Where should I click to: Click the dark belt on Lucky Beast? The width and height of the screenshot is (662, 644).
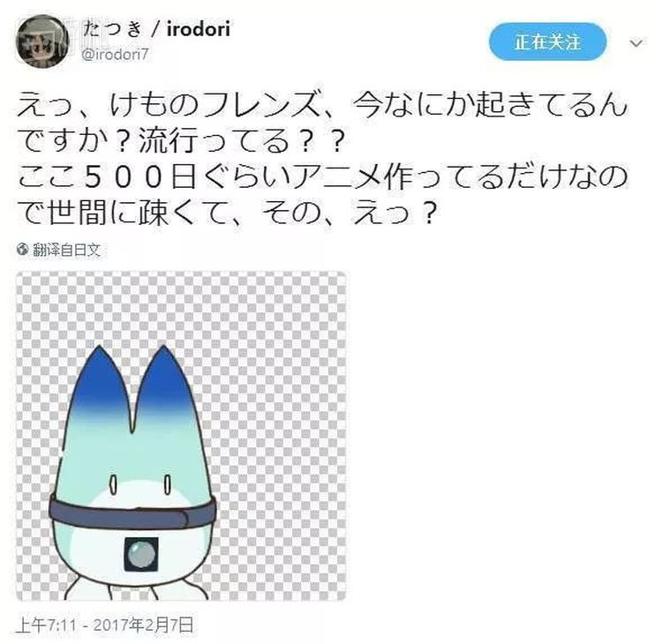pos(133,512)
